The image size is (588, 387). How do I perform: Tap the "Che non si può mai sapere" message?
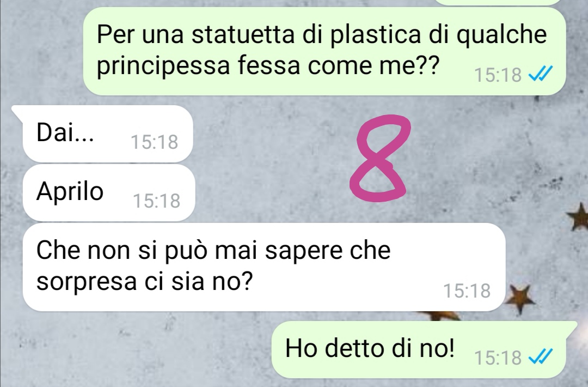(x=264, y=267)
